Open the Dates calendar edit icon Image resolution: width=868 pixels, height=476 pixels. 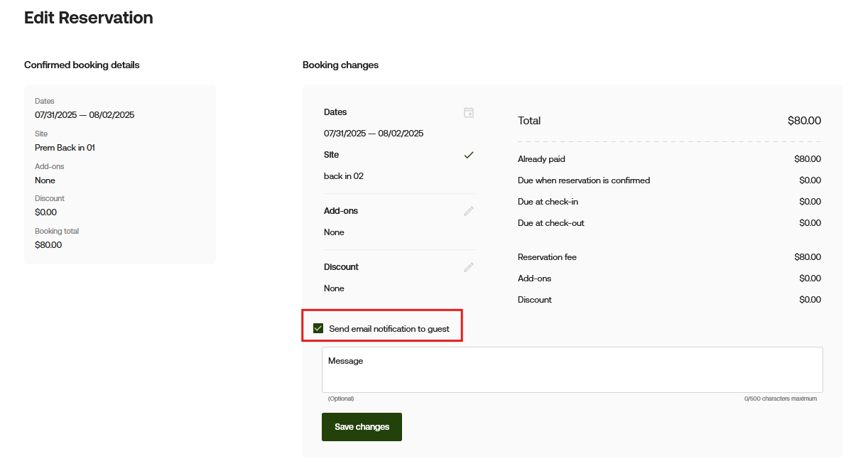(x=469, y=112)
